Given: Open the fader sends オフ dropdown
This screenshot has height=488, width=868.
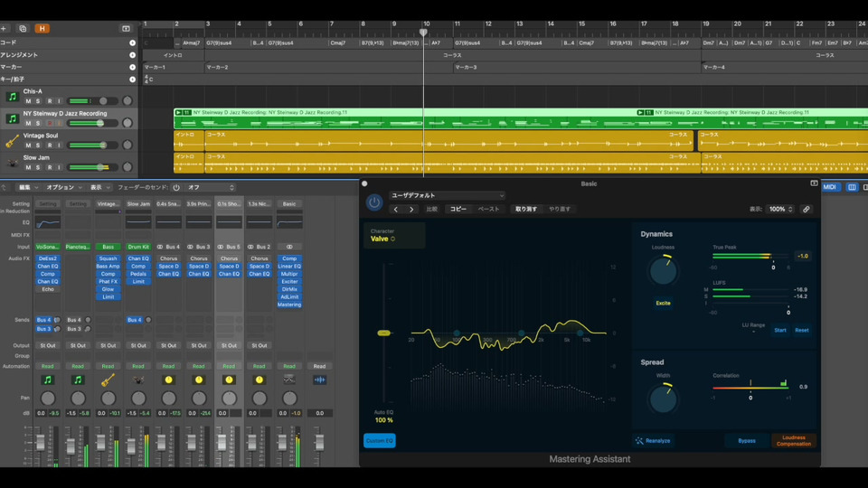Looking at the screenshot, I should tap(211, 187).
